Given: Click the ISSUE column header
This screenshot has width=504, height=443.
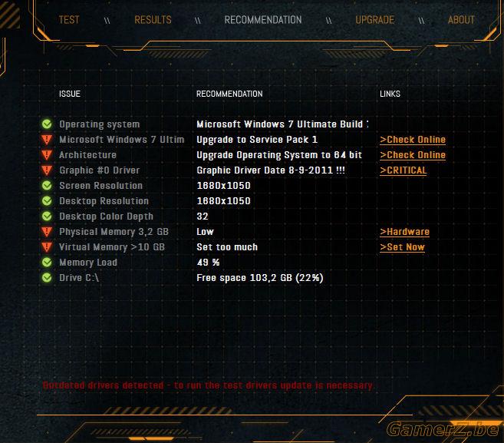Looking at the screenshot, I should (x=70, y=94).
